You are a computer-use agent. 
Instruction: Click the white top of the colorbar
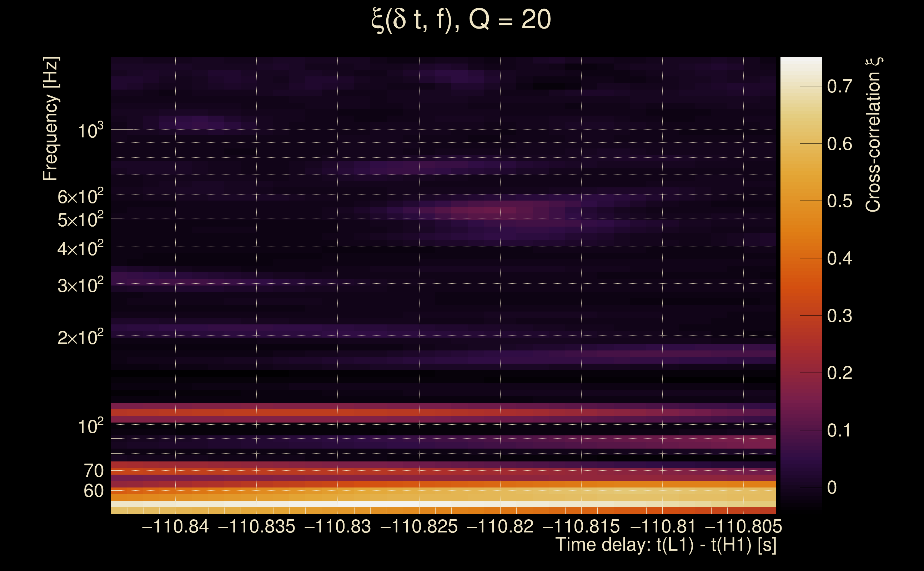click(801, 64)
